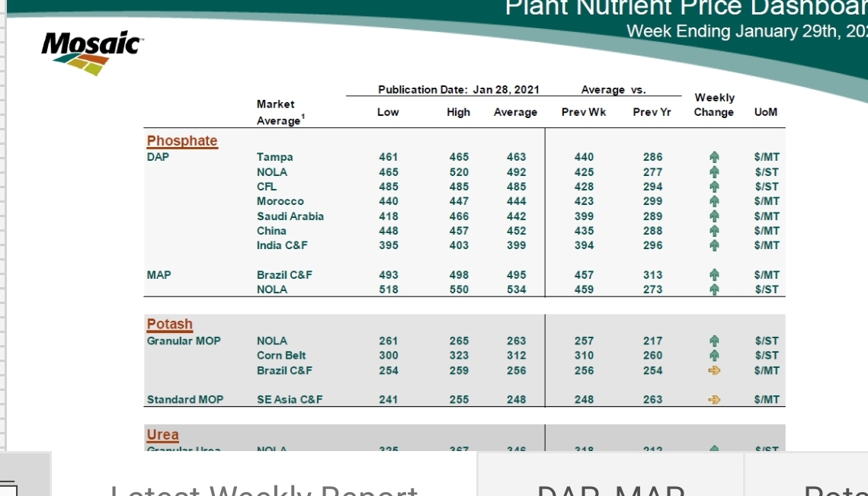The width and height of the screenshot is (868, 496).
Task: Click China Prev Yr value 288
Action: click(x=652, y=231)
